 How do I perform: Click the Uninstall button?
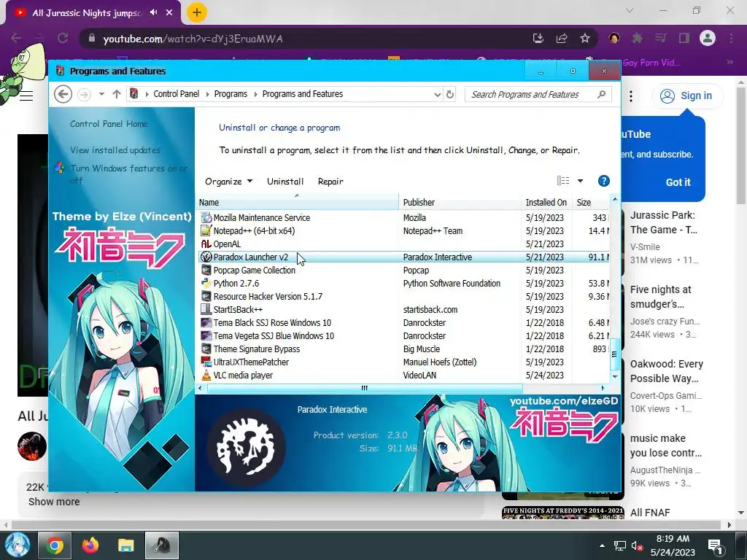point(285,182)
